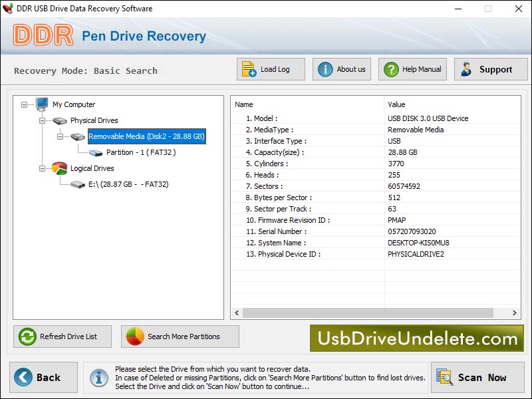Click the Search More Partitions pie icon
This screenshot has height=399, width=532.
135,336
